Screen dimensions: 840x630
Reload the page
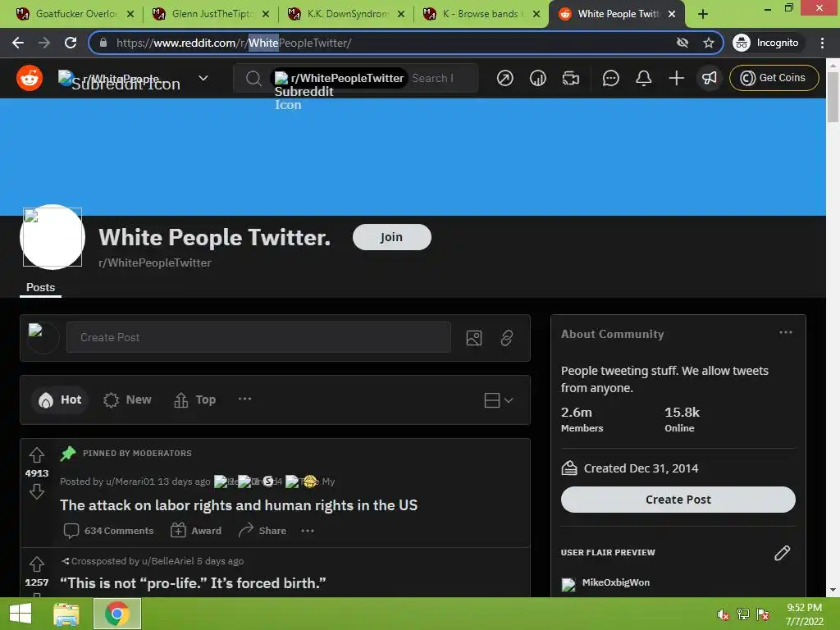[x=71, y=43]
